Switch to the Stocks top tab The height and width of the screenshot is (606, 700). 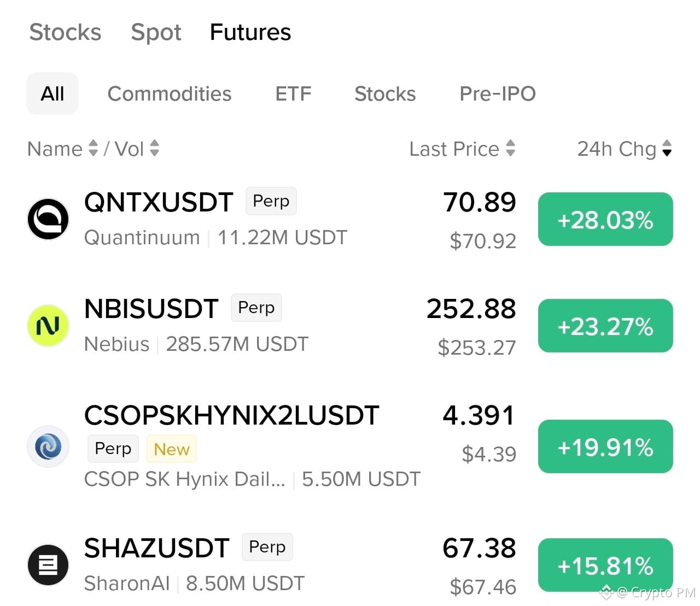65,32
